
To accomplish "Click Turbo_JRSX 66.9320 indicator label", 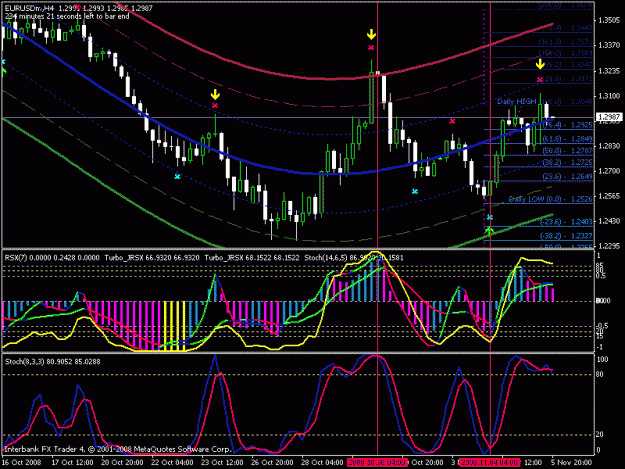I will (x=151, y=258).
